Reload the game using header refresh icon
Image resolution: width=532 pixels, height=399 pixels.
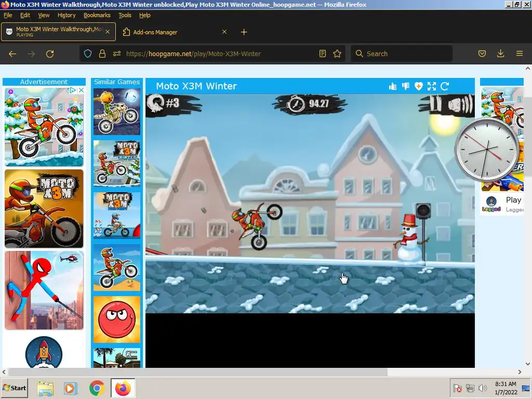[445, 87]
